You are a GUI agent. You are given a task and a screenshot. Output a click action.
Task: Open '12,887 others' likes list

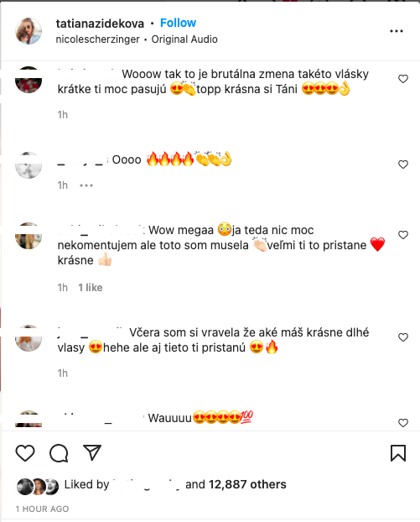[247, 484]
